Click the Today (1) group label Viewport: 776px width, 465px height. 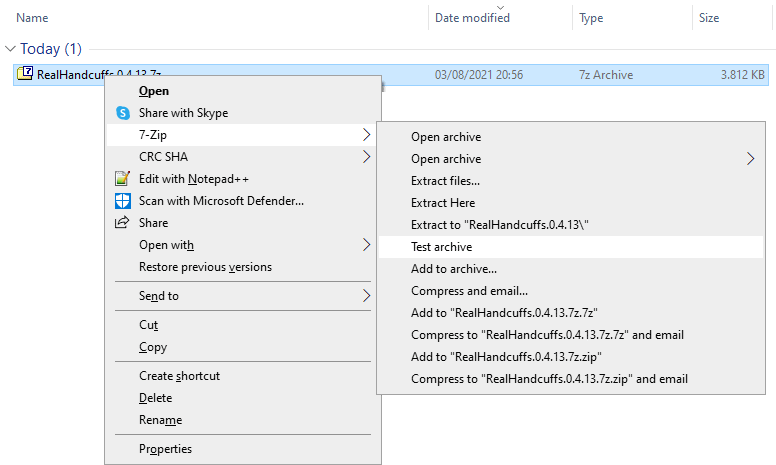[50, 48]
